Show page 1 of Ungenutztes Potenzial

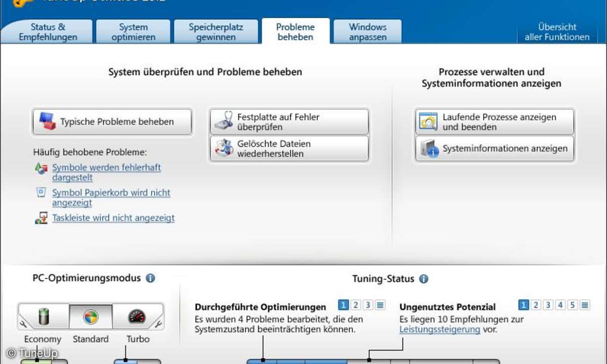[524, 305]
